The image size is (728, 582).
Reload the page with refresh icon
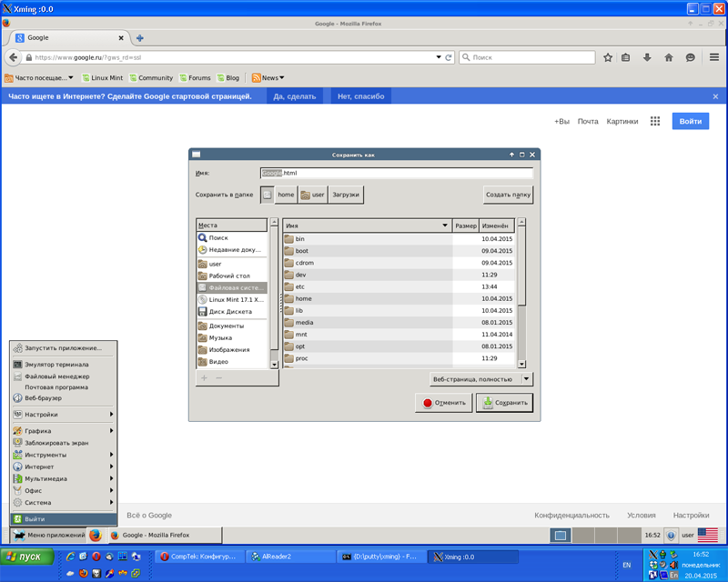[x=449, y=57]
